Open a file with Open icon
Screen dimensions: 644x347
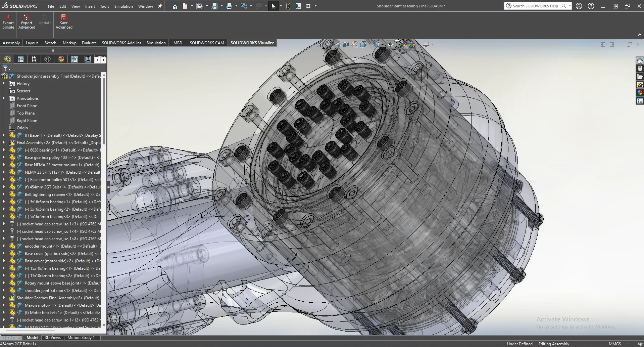tap(200, 6)
